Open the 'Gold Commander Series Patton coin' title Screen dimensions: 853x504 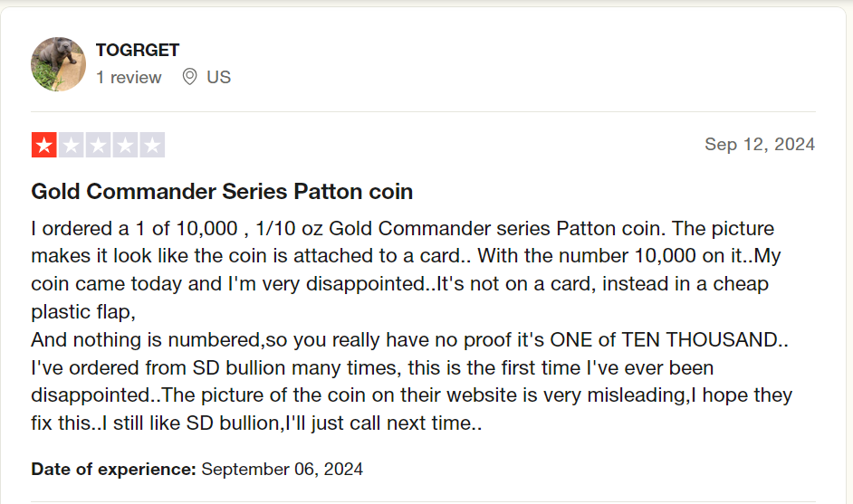(x=222, y=192)
